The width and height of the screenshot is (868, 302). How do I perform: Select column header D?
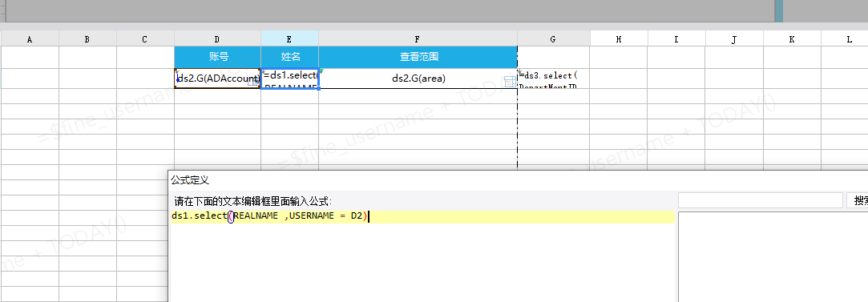pos(217,39)
